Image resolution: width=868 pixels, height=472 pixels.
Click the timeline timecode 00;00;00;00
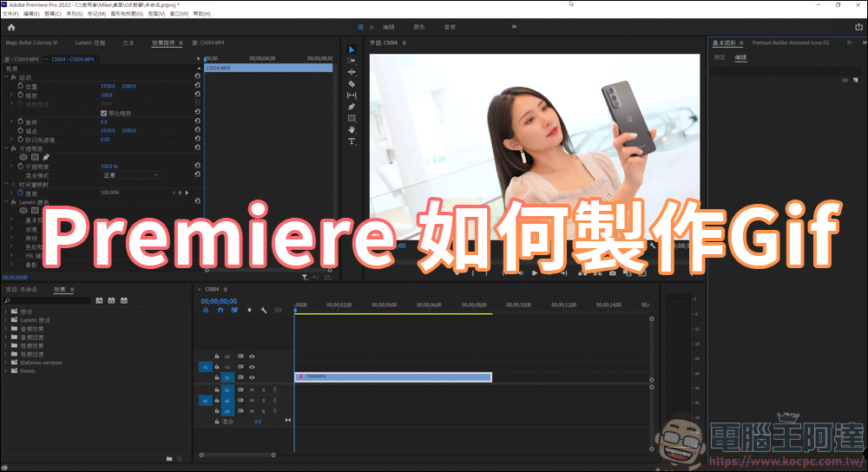point(219,301)
